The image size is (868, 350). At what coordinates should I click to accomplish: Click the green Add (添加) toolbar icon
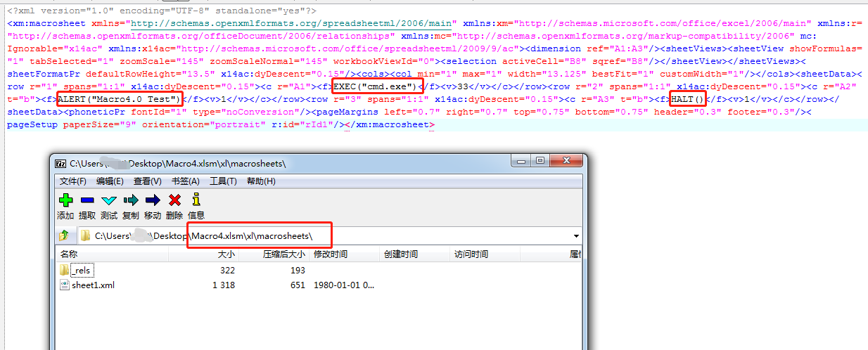click(65, 200)
